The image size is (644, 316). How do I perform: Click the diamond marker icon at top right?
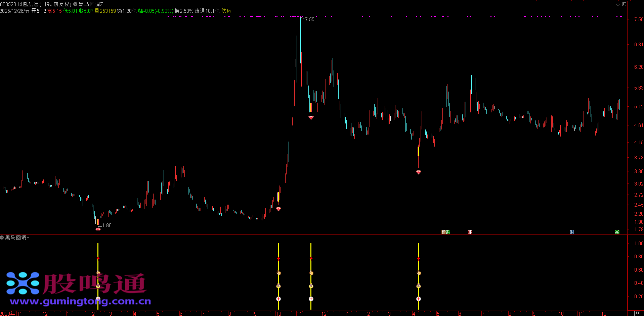point(618,4)
